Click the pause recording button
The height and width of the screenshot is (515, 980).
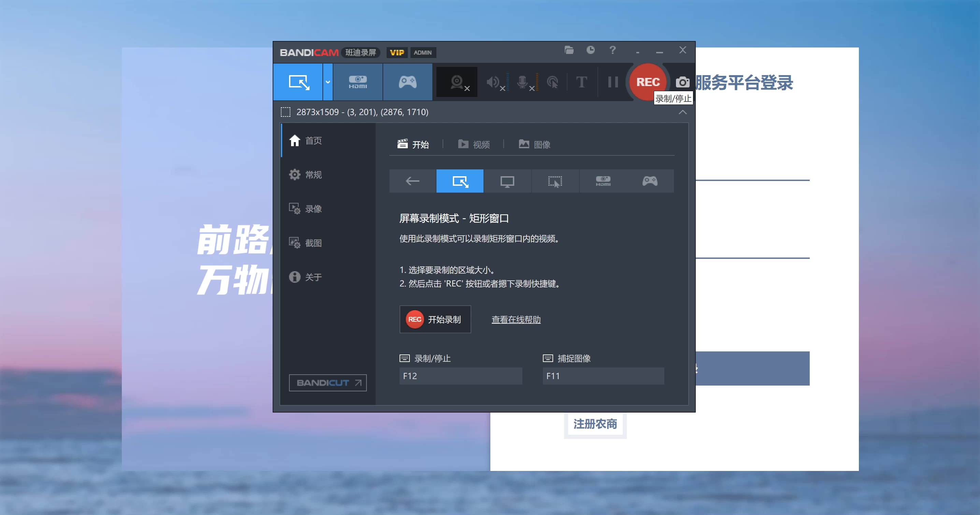click(613, 82)
